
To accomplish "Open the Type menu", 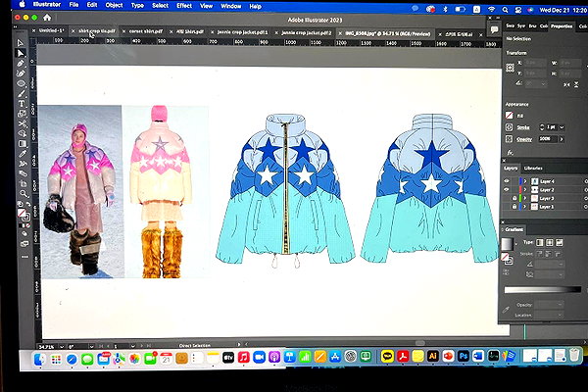I will [137, 5].
